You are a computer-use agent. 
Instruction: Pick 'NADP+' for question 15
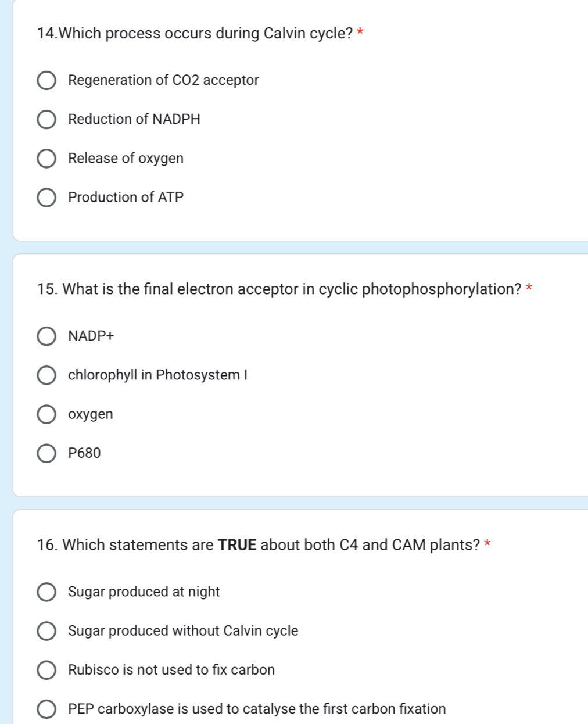46,336
